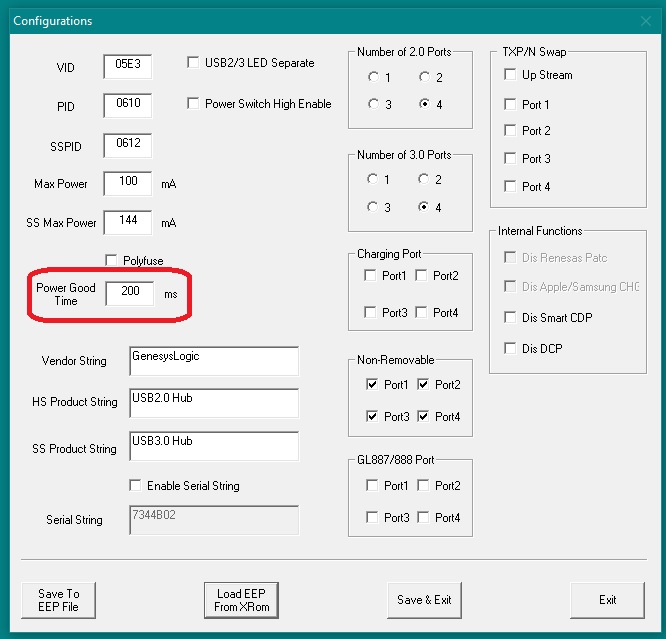Toggle the Polyfuse checkbox

[x=112, y=260]
